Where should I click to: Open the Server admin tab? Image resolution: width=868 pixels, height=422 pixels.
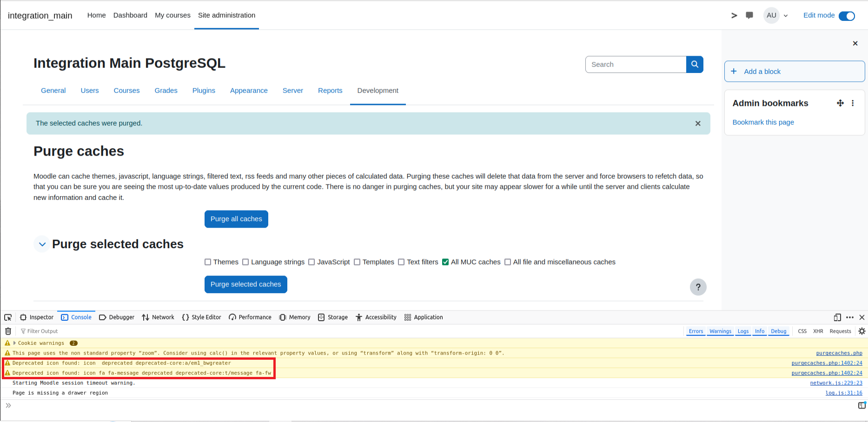(x=293, y=91)
